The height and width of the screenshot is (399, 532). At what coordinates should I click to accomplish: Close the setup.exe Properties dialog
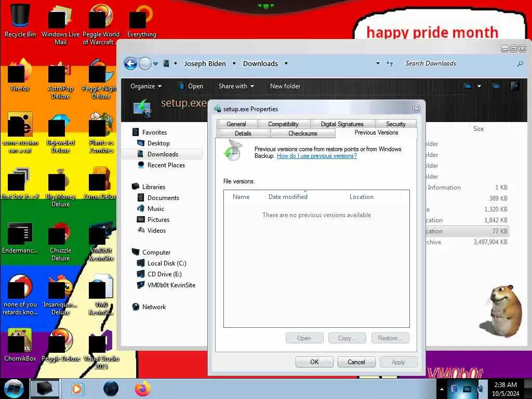(416, 109)
